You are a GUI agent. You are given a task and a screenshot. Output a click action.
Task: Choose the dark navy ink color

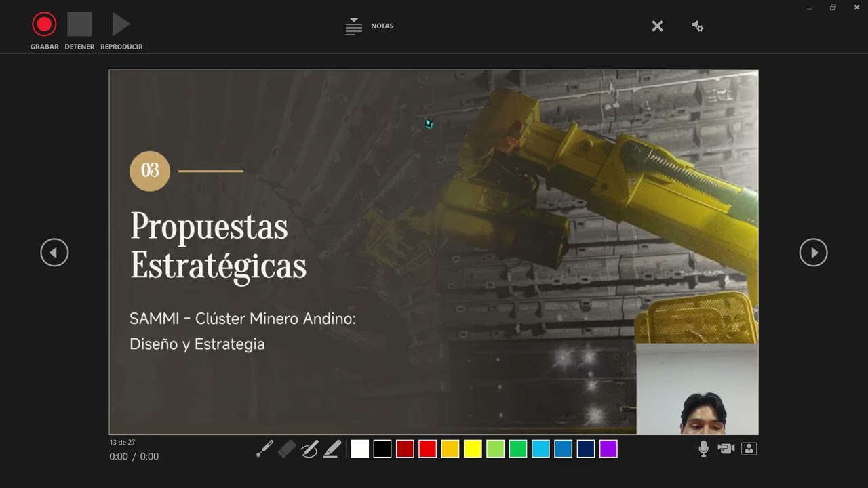[x=586, y=449]
